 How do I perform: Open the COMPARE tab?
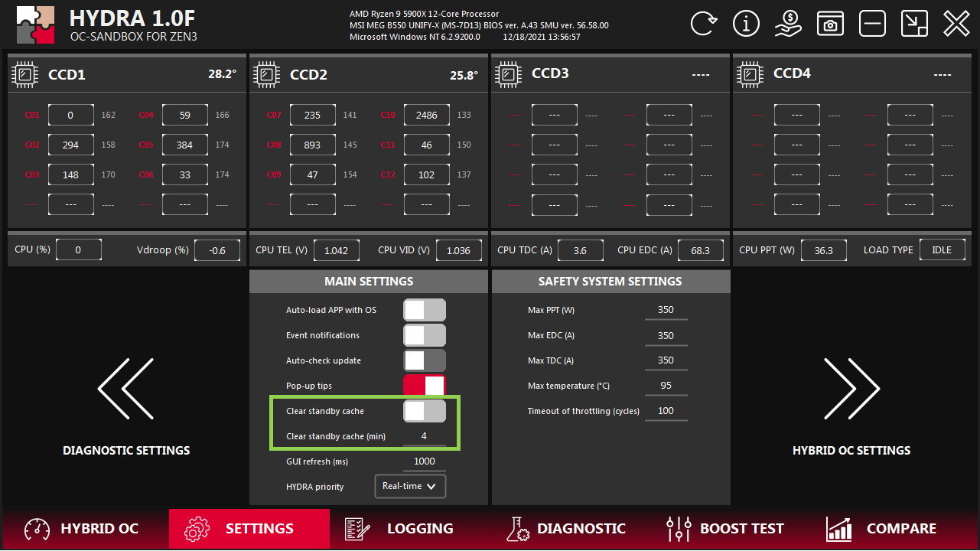click(x=881, y=529)
